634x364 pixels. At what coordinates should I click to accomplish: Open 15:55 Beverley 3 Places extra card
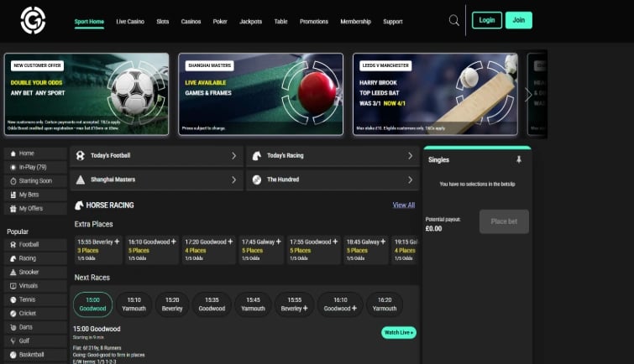pos(98,250)
